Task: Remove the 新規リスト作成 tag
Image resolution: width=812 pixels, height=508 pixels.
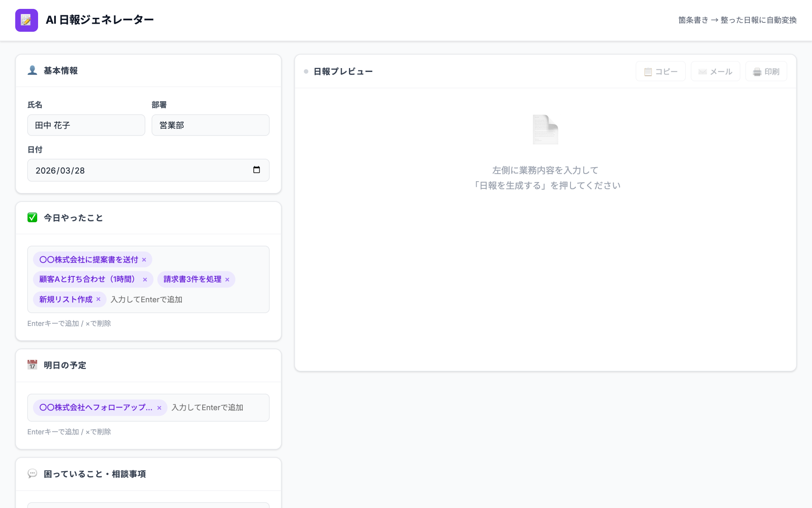Action: click(x=99, y=299)
